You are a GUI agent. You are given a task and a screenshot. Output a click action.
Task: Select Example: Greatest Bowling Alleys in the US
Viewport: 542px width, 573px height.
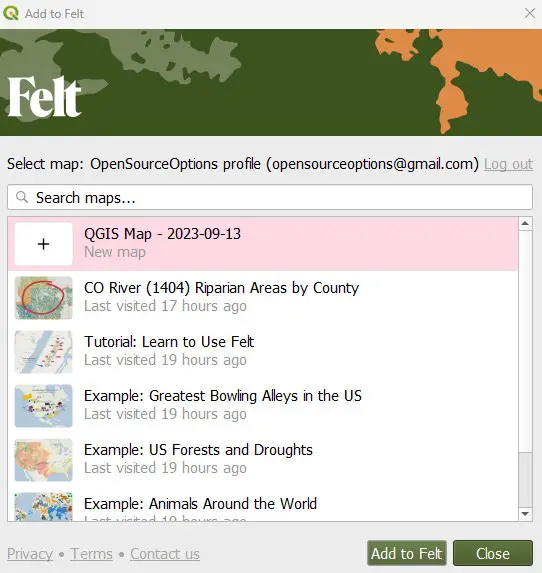(x=263, y=406)
